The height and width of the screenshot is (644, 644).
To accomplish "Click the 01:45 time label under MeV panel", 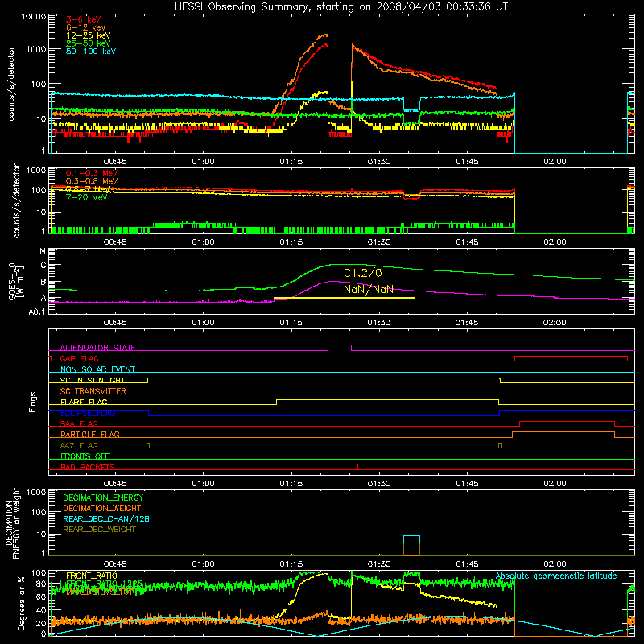I will click(467, 242).
